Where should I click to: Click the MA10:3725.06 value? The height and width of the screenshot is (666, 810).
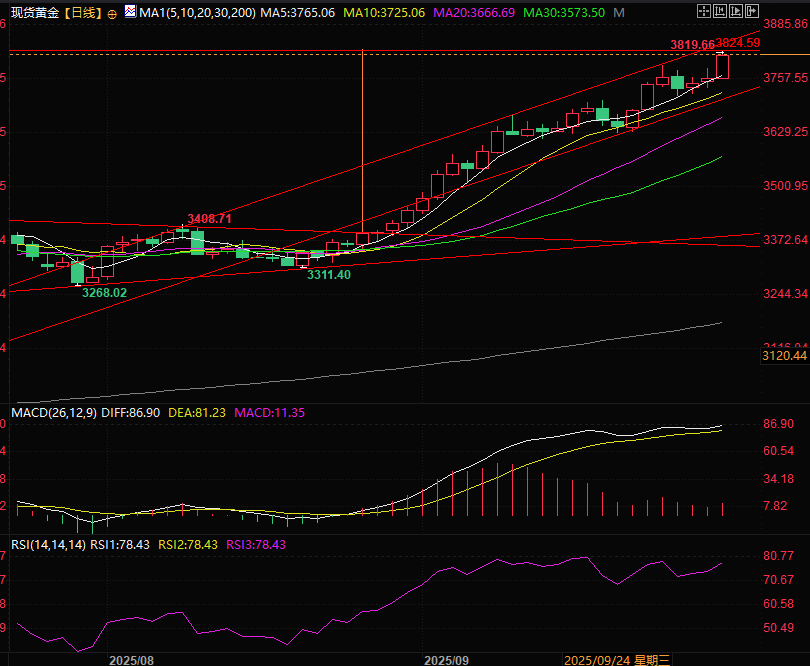click(384, 13)
